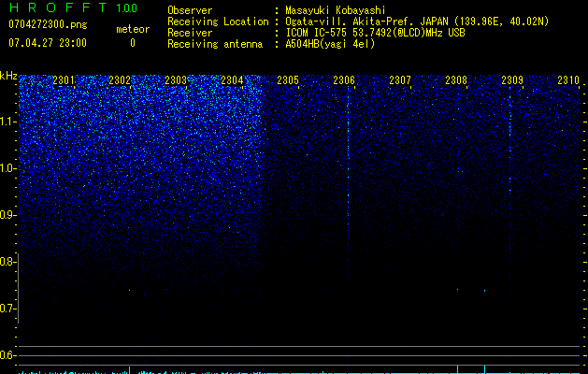
Task: Click the Observer field label
Action: click(x=190, y=10)
